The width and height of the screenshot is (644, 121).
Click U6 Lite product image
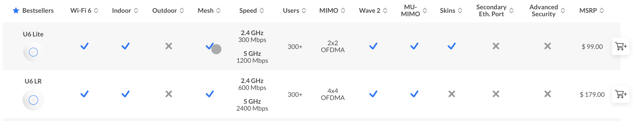[33, 52]
